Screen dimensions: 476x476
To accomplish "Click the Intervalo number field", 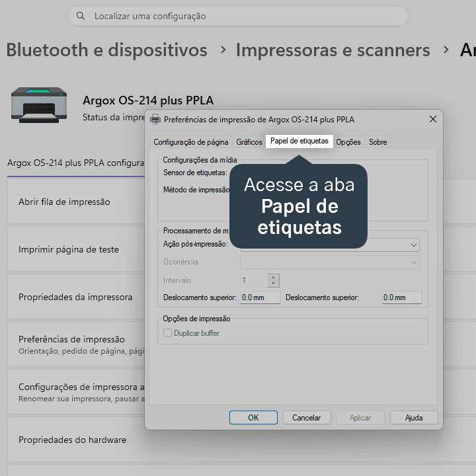I will (x=255, y=280).
